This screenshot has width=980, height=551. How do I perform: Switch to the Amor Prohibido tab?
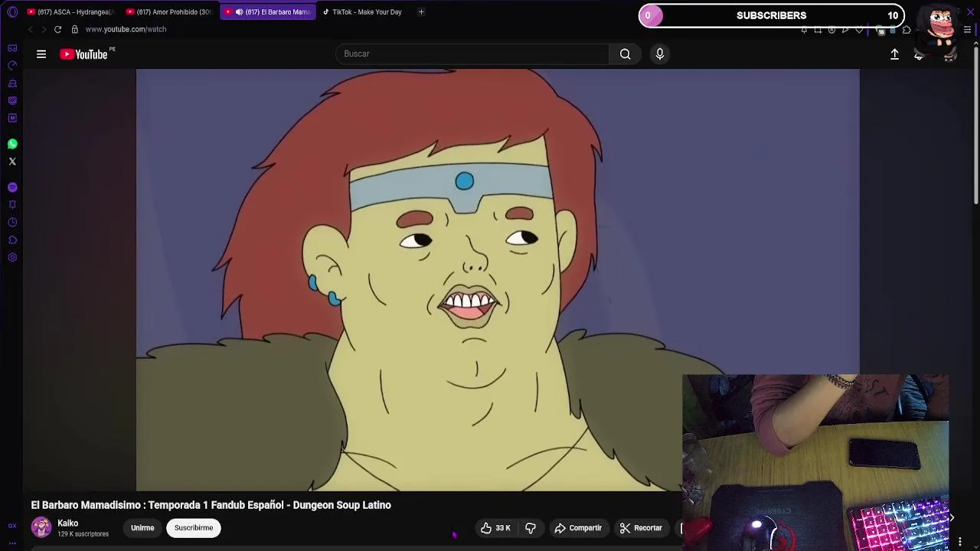[x=168, y=12]
